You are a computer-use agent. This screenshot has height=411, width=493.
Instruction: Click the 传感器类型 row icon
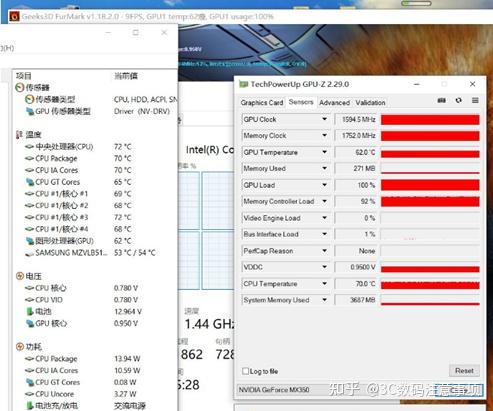click(30, 99)
